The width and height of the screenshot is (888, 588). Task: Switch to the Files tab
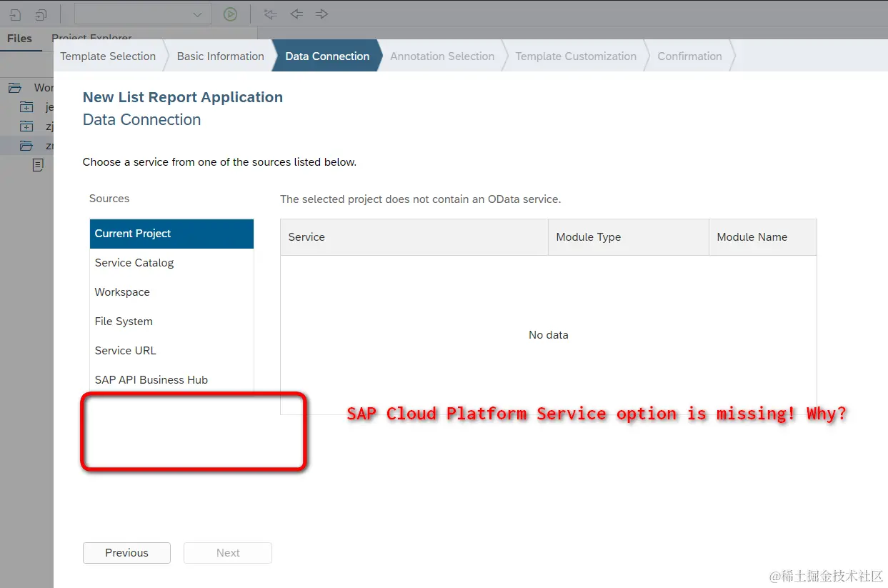19,39
